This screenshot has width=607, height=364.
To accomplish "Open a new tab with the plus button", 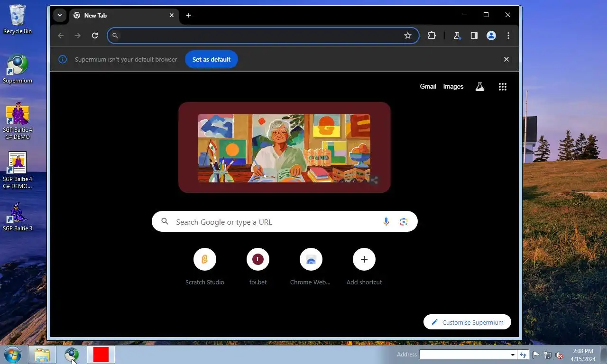I will tap(189, 15).
